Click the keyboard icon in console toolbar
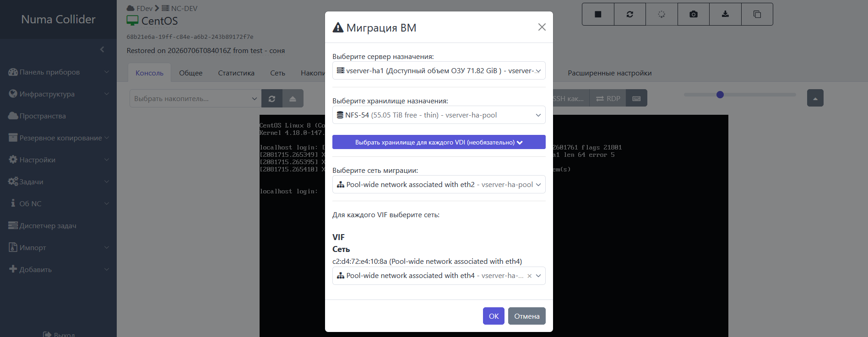The width and height of the screenshot is (868, 337). point(636,98)
